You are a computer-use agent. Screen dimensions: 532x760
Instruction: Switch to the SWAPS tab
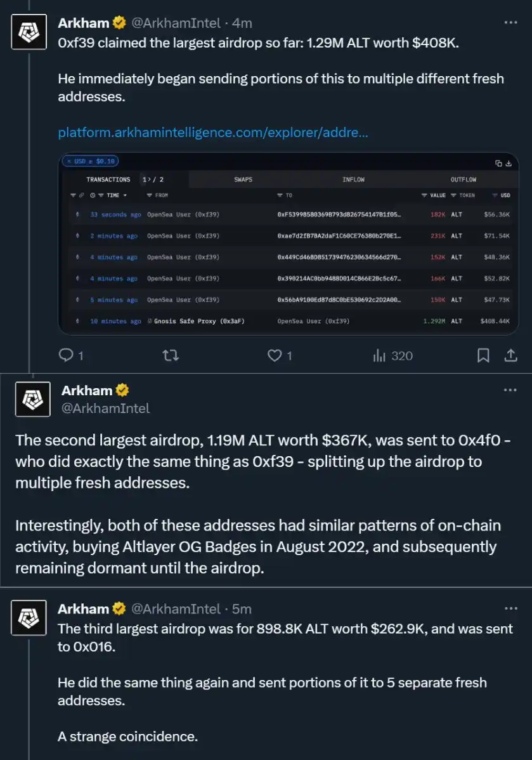(x=242, y=179)
